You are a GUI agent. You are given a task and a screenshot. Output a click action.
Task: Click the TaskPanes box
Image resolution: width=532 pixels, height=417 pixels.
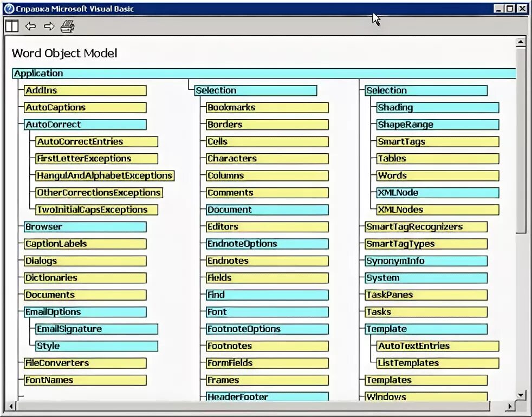point(426,295)
